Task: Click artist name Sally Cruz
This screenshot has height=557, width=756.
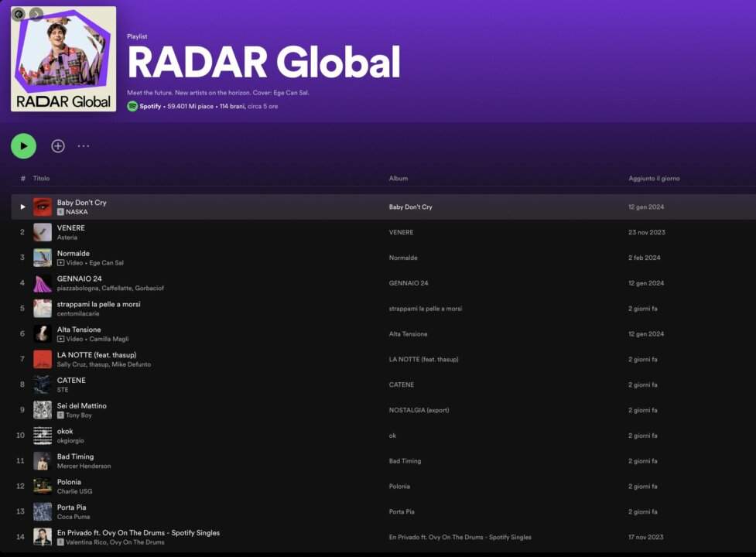Action: [x=69, y=364]
